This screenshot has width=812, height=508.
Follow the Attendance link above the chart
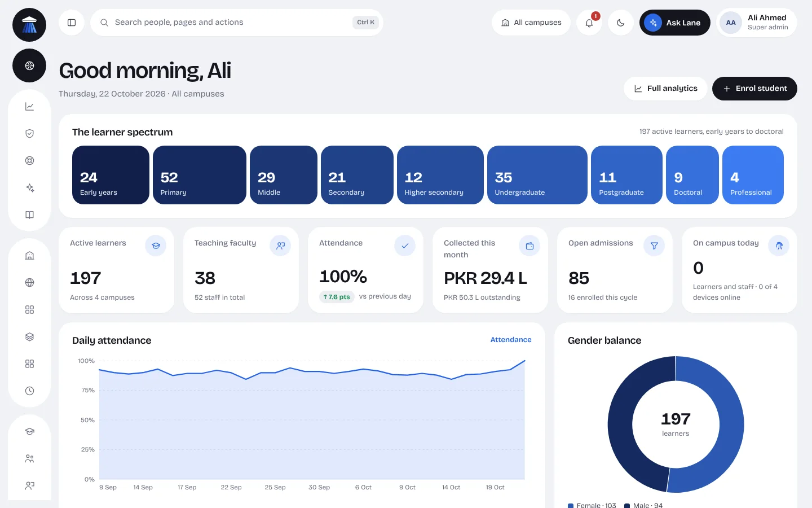point(511,340)
